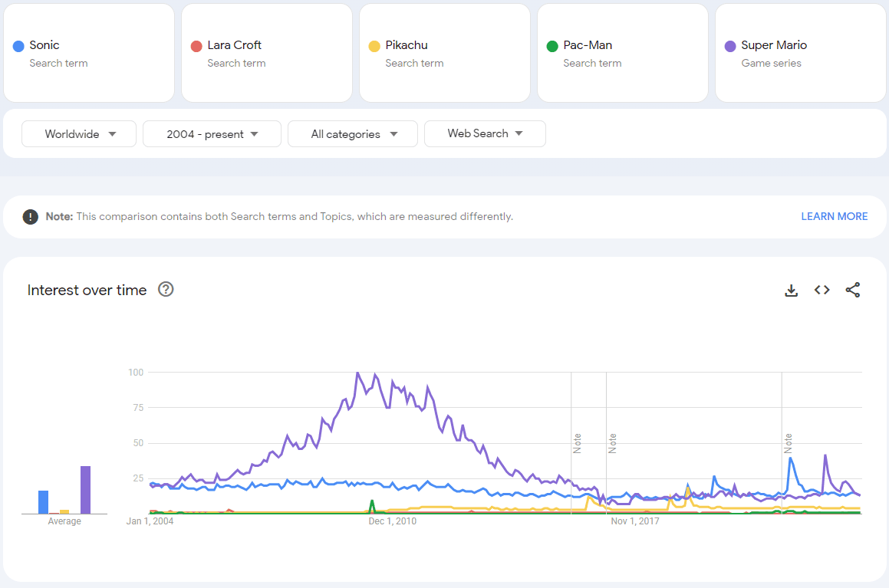Click the Game series label under Super Mario

[771, 64]
